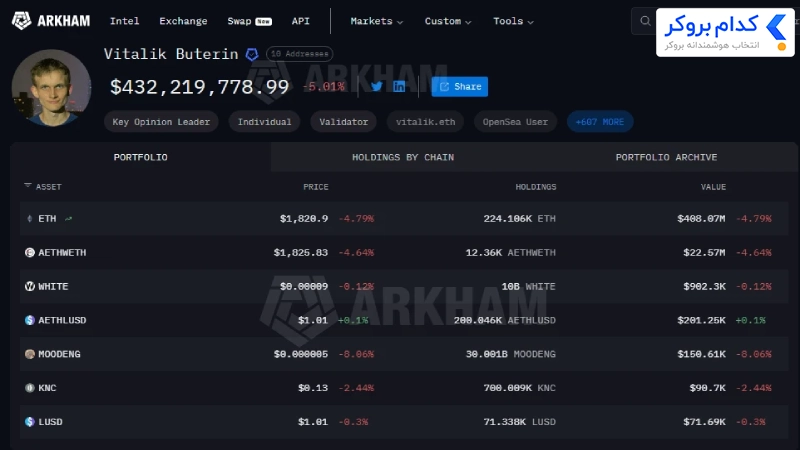Viewport: 800px width, 450px height.
Task: Open the API menu item
Action: pos(301,21)
